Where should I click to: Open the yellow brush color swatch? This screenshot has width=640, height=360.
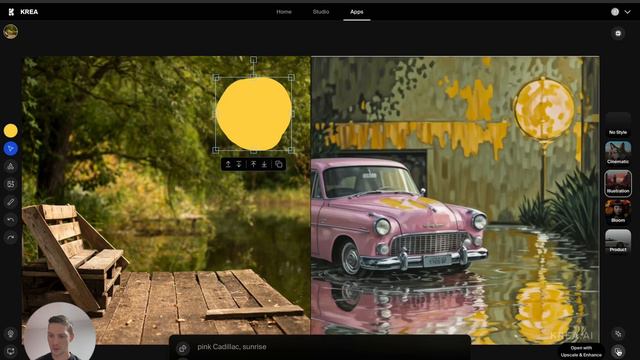coord(11,131)
